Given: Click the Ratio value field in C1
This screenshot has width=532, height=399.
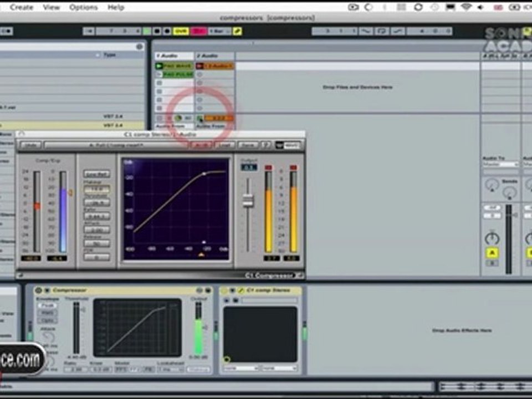Looking at the screenshot, I should coord(96,216).
